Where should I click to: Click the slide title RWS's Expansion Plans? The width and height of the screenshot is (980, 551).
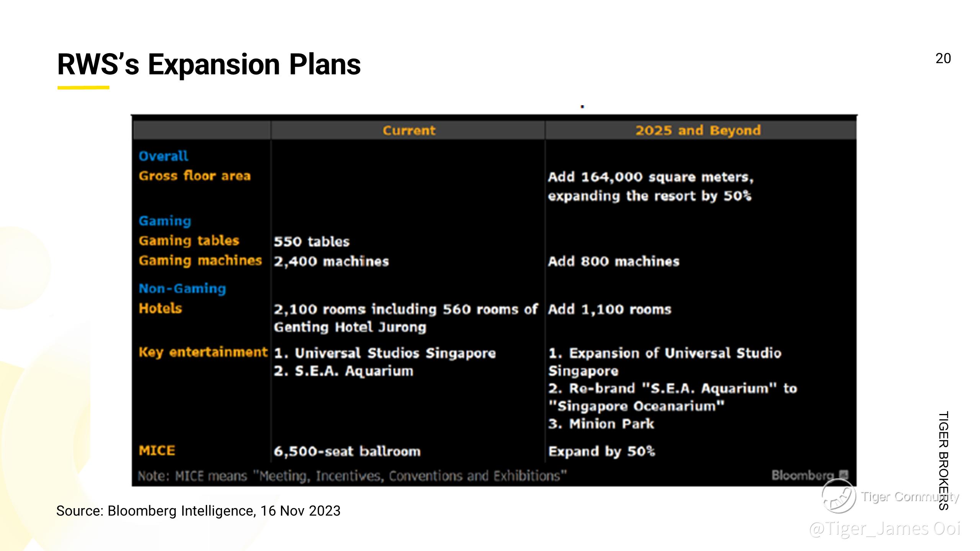(x=209, y=64)
